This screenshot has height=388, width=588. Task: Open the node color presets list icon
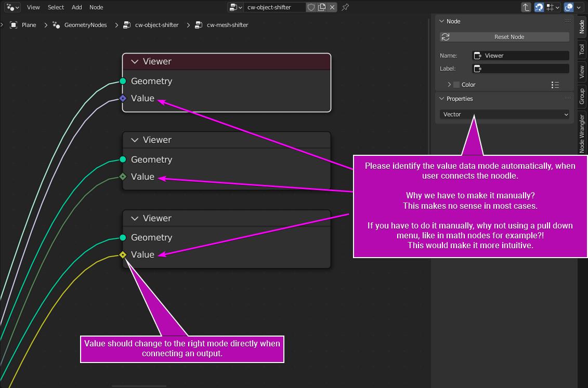[555, 85]
